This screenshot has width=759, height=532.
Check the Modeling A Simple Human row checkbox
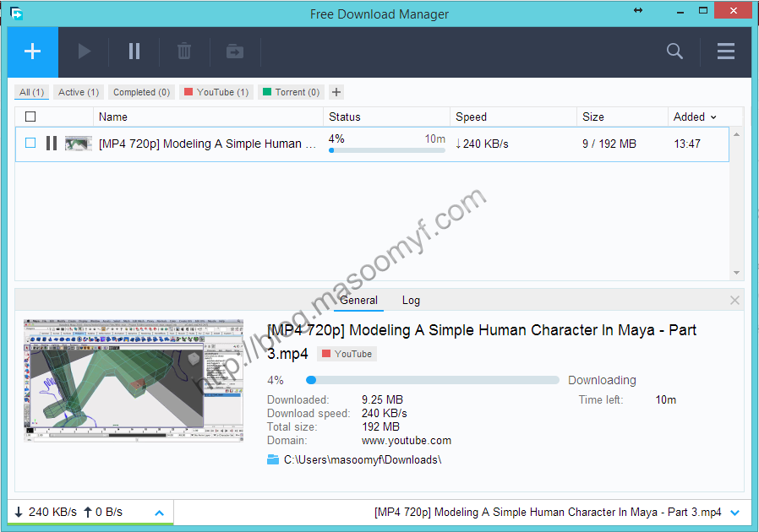coord(30,143)
